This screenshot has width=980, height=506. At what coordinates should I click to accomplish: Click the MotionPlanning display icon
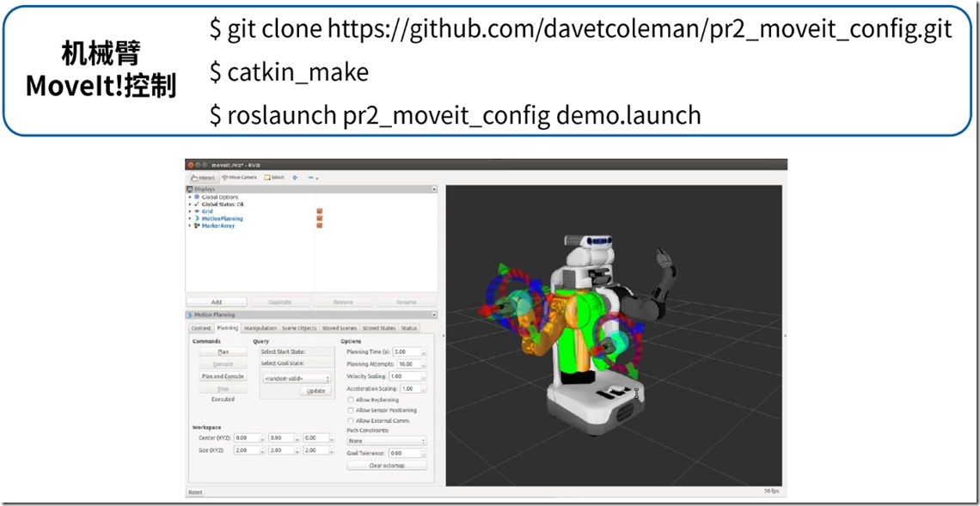[x=197, y=219]
